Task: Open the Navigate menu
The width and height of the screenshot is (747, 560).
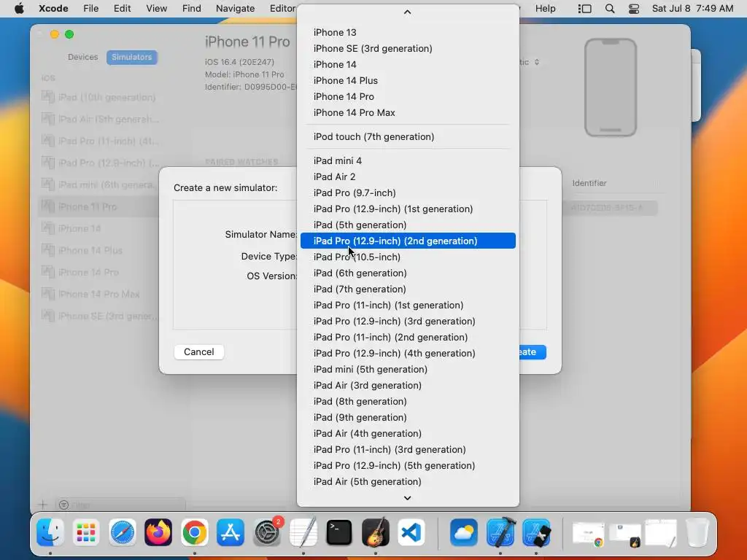Action: pos(236,9)
